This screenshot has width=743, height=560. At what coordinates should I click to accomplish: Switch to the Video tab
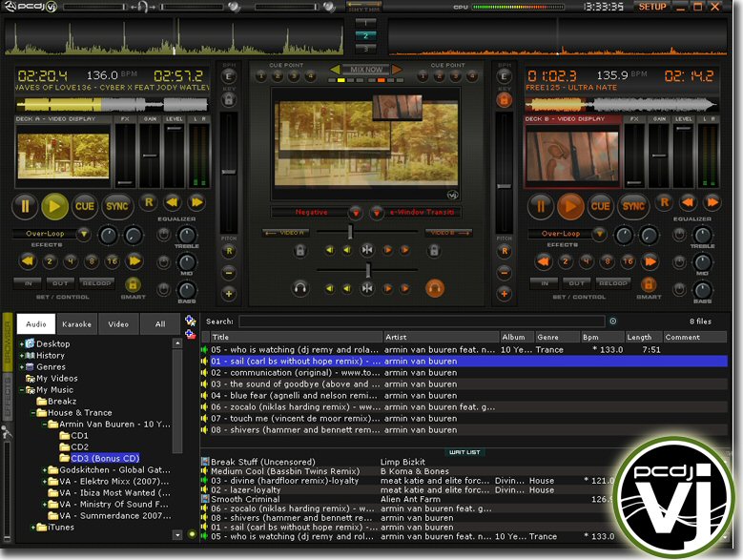coord(118,324)
